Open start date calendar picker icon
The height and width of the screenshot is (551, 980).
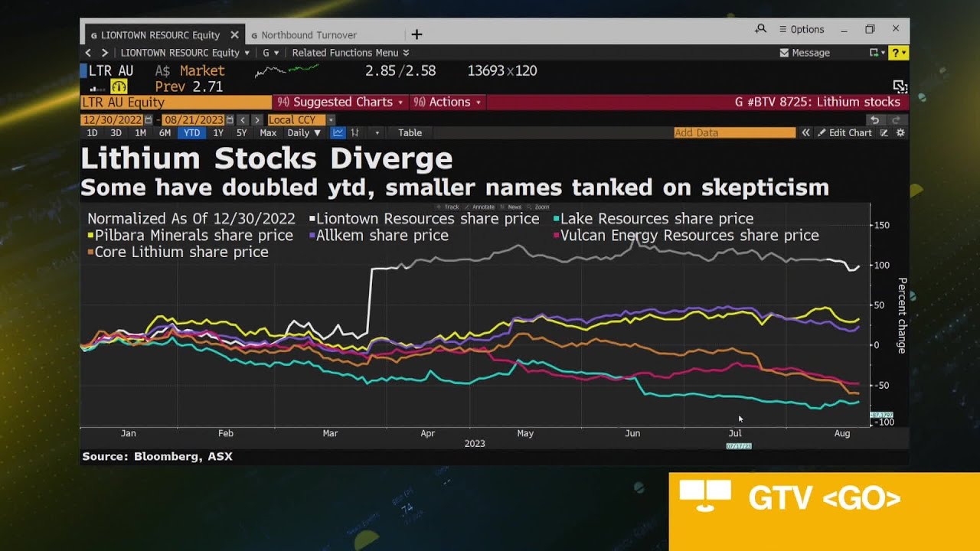coord(149,120)
